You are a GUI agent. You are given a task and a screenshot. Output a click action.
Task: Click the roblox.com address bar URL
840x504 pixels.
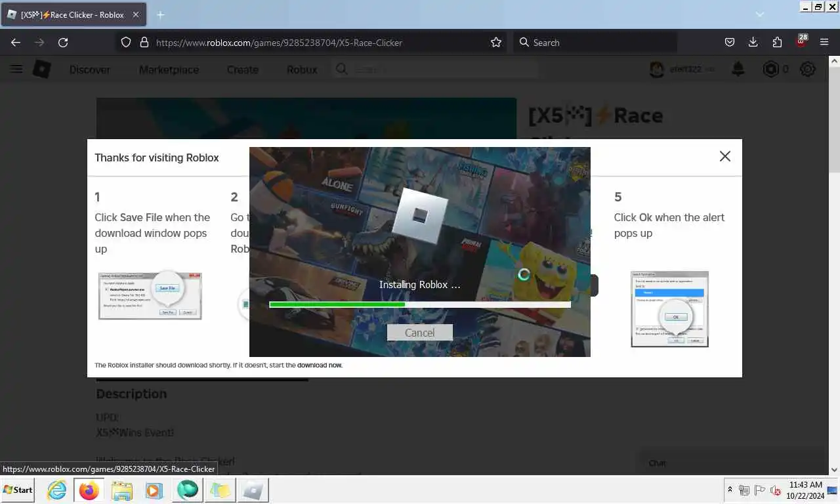[279, 43]
